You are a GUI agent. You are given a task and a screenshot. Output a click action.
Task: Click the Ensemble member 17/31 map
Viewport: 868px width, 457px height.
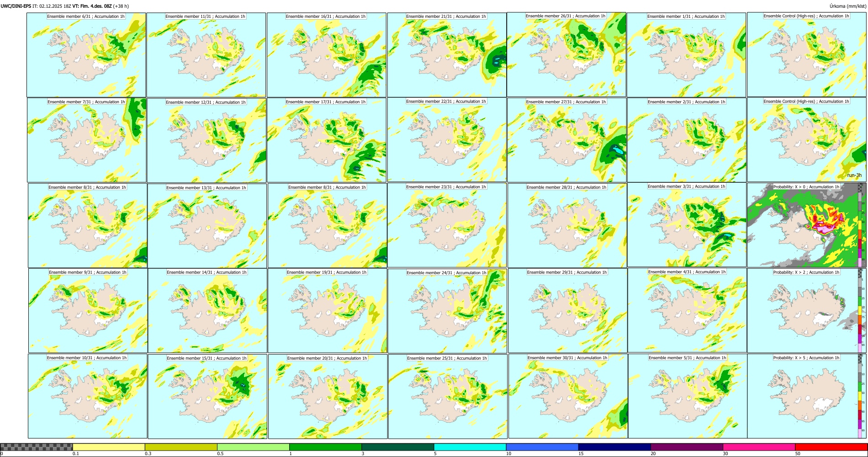[x=327, y=140]
